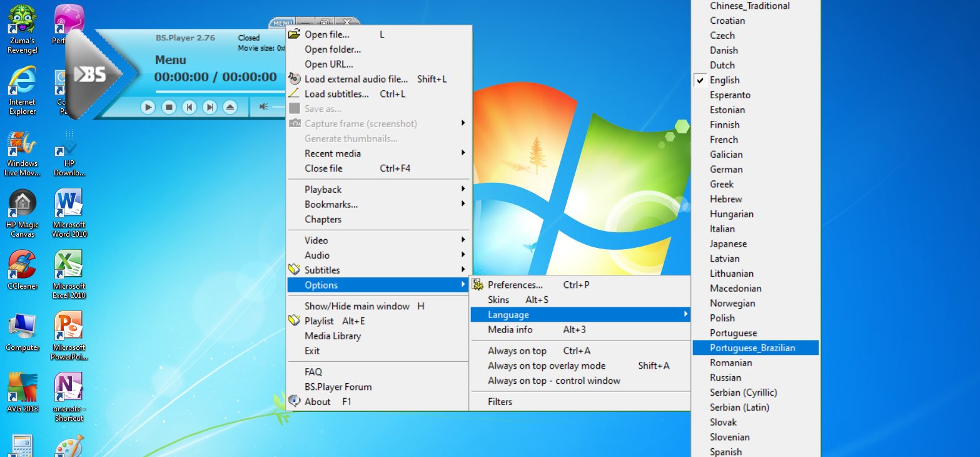
Task: Expand the Playback submenu
Action: pos(378,190)
